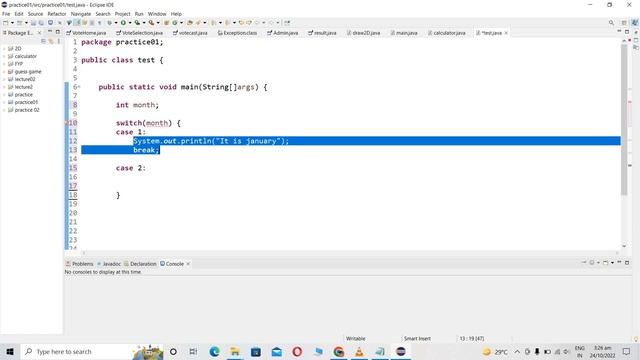
Task: Click the New file toolbar icon
Action: 6,22
